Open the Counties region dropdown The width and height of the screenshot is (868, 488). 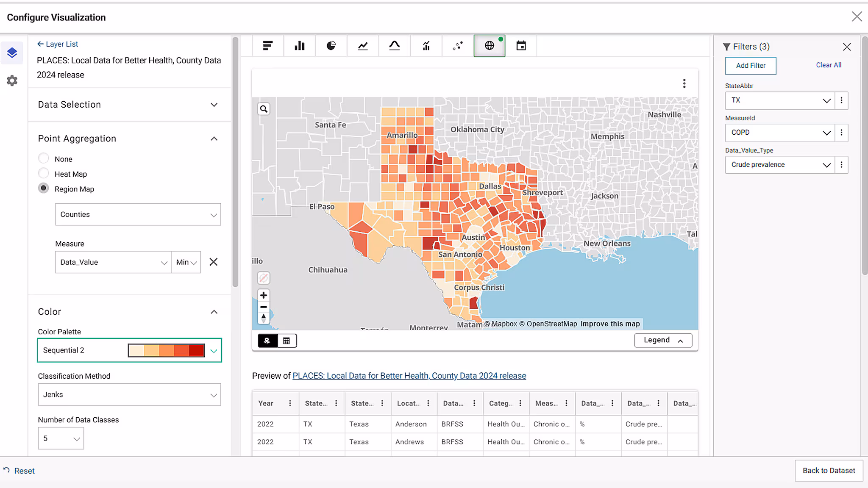pyautogui.click(x=138, y=214)
